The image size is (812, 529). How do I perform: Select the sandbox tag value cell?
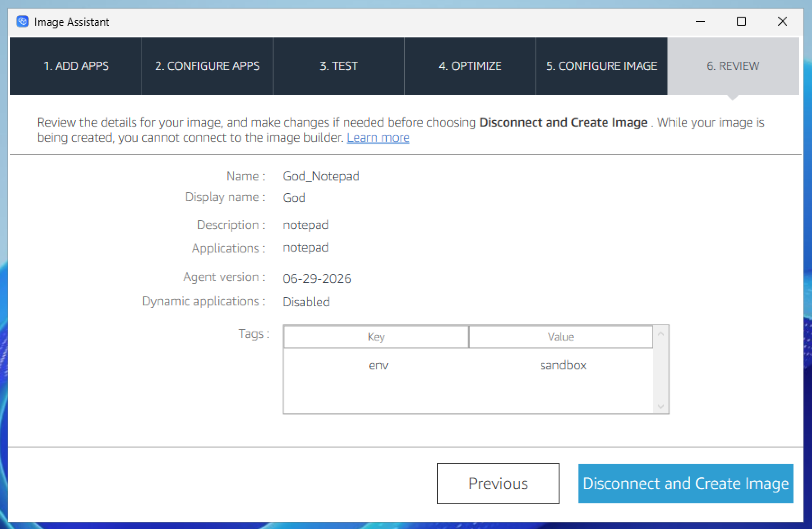[x=563, y=365]
